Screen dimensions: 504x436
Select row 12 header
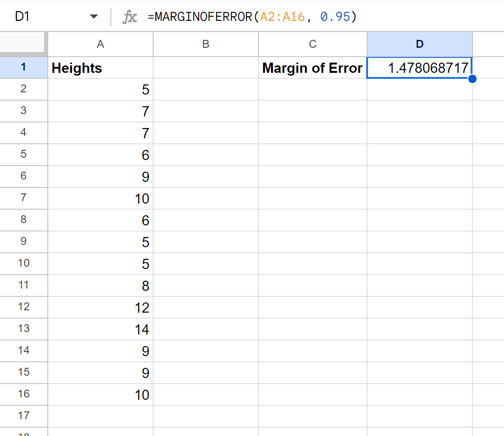click(x=24, y=307)
